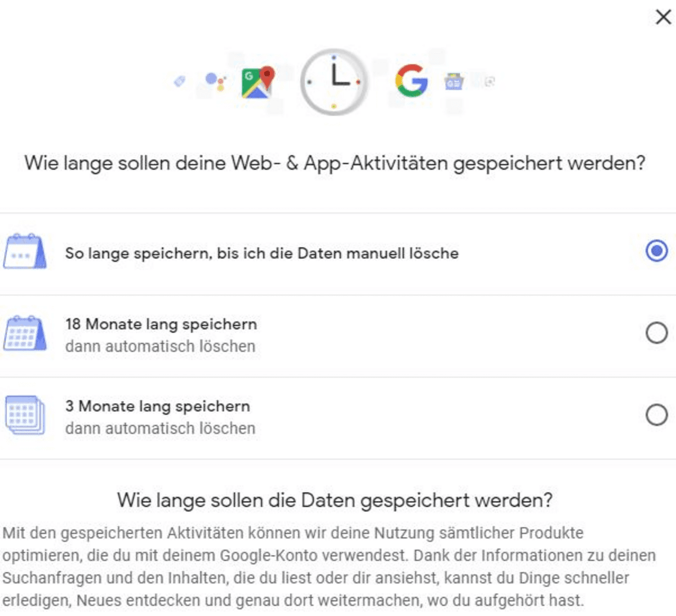Click the calendar icon beside 18 Monate option
Viewport: 676px width, 616px height.
[25, 333]
